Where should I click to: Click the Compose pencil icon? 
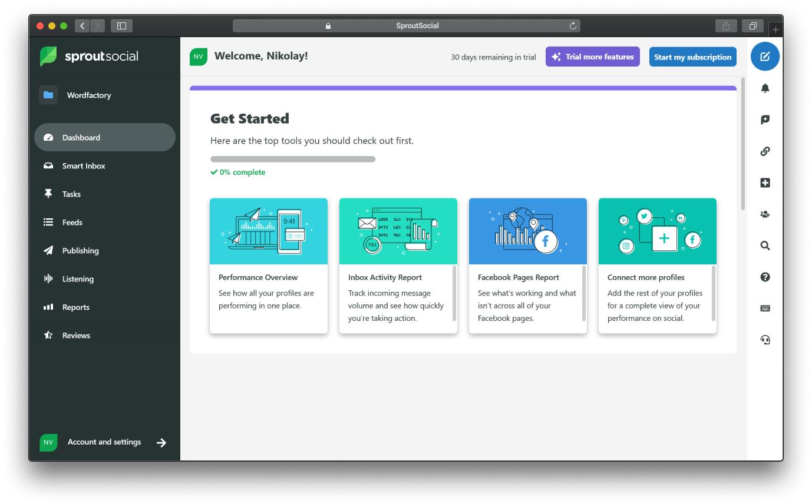point(765,57)
